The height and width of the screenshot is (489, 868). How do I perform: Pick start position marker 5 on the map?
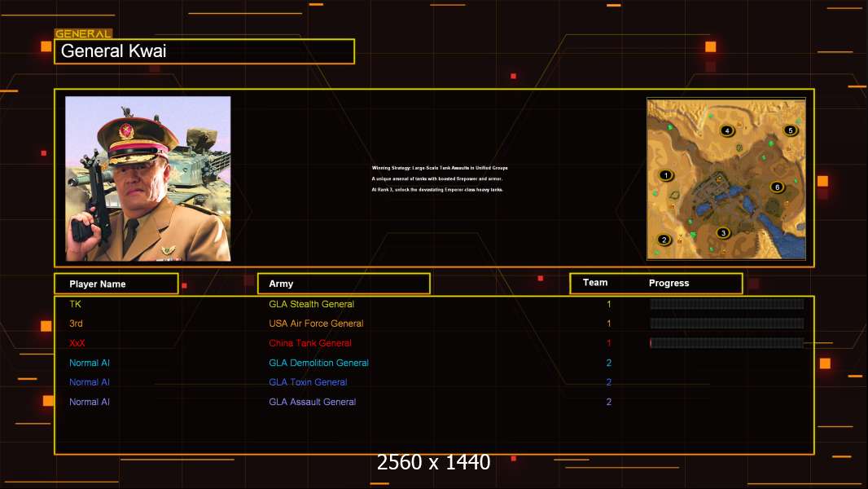789,130
